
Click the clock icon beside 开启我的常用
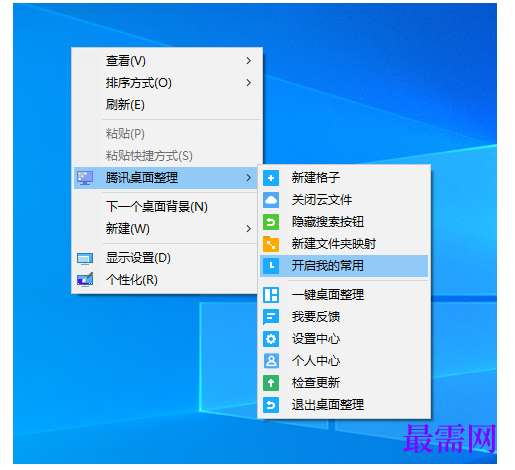tap(271, 266)
